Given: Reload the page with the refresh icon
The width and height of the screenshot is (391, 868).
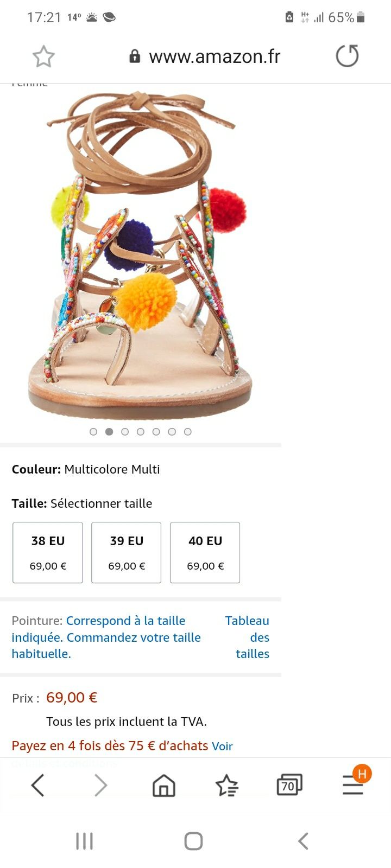Looking at the screenshot, I should (347, 56).
